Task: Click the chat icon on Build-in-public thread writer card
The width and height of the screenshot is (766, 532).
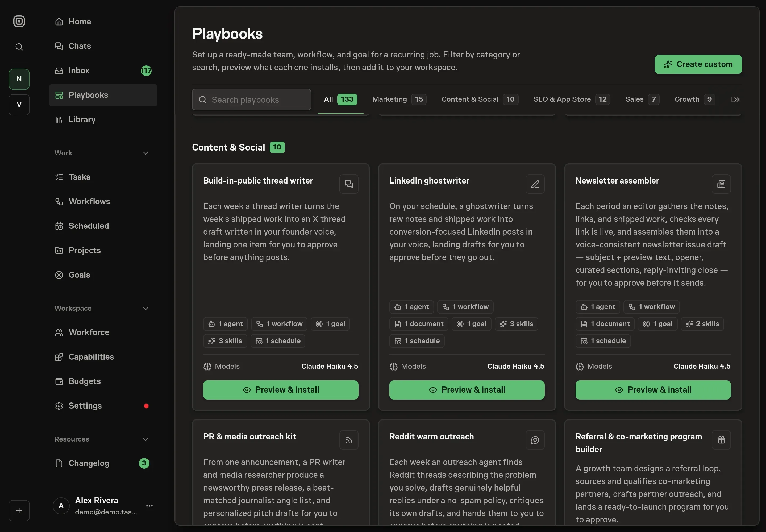Action: click(349, 184)
